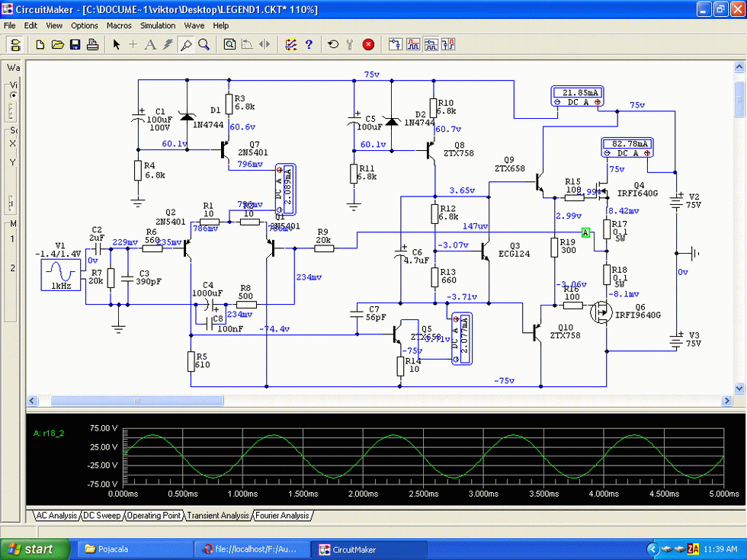Open the Wave menu
This screenshot has width=747, height=560.
pos(194,26)
